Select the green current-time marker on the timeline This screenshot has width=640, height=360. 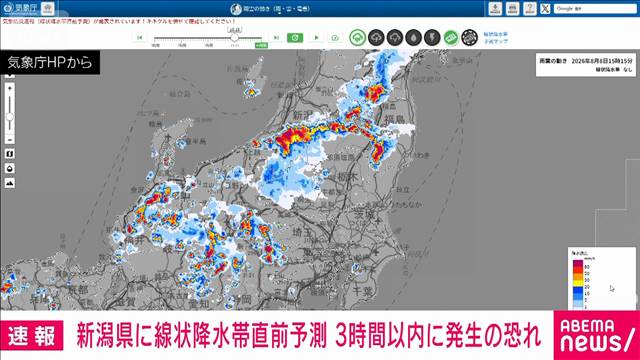click(x=261, y=45)
